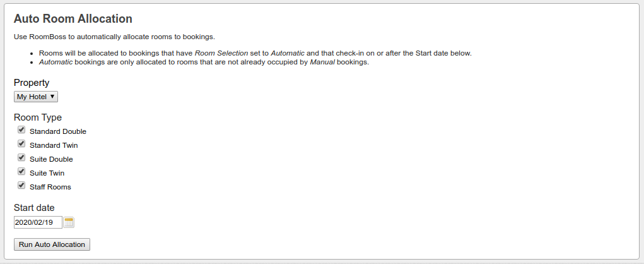Screen dimensions: 644x264
Task: Expand the My Hotel property dropdown
Action: [36, 97]
